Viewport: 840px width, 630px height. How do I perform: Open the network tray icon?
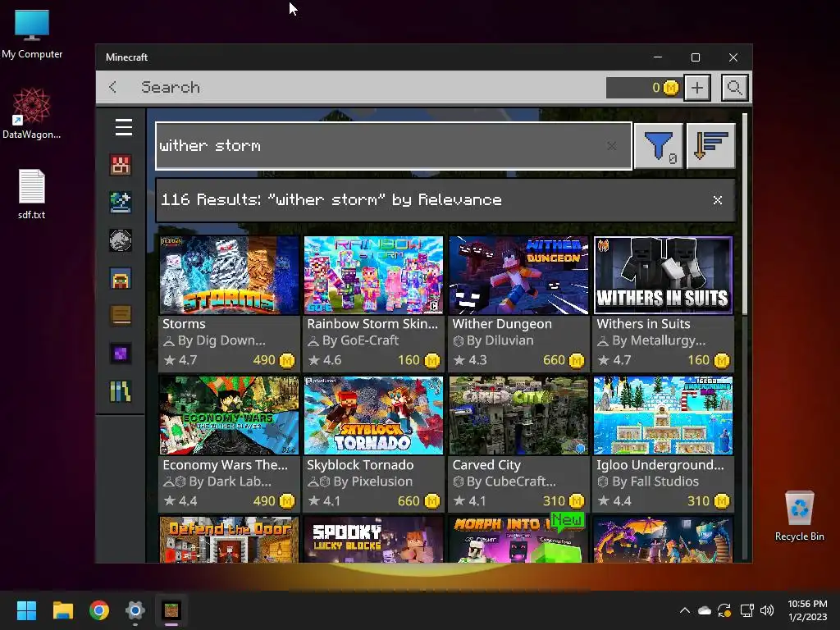(746, 610)
